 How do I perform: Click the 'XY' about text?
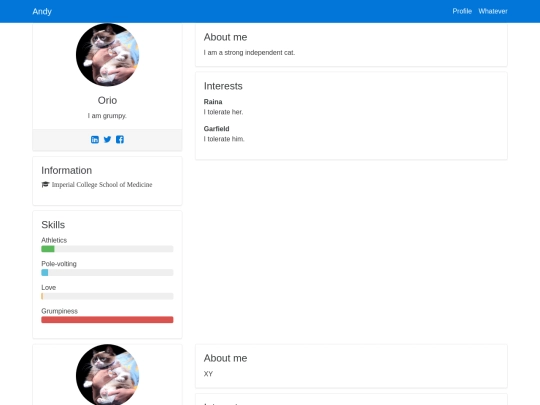pos(208,374)
